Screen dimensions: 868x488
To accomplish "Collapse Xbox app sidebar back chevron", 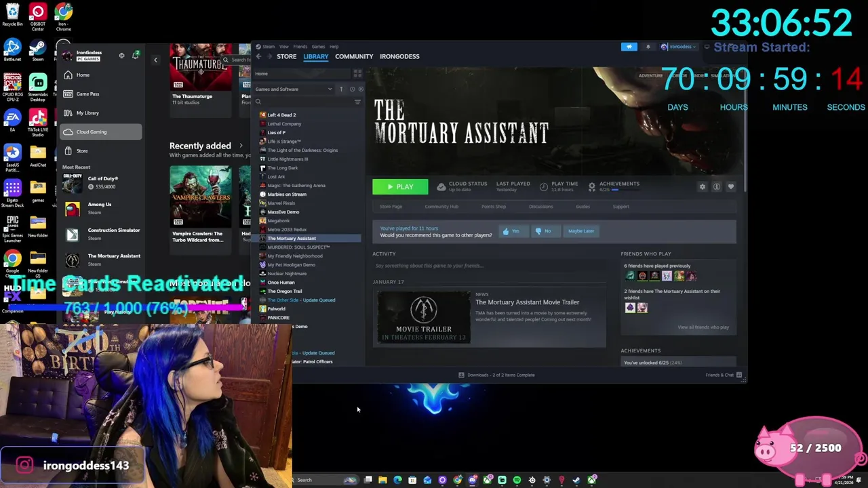I will click(x=155, y=60).
